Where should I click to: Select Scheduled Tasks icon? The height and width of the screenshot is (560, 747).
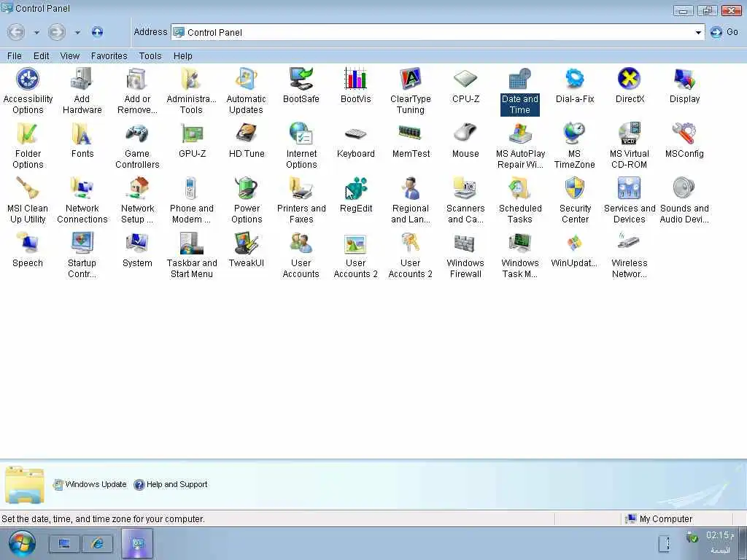[519, 189]
